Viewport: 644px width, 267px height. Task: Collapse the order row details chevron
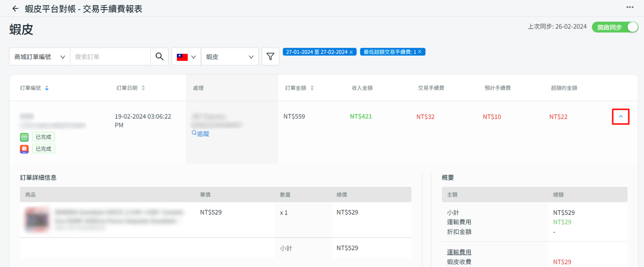coord(620,117)
